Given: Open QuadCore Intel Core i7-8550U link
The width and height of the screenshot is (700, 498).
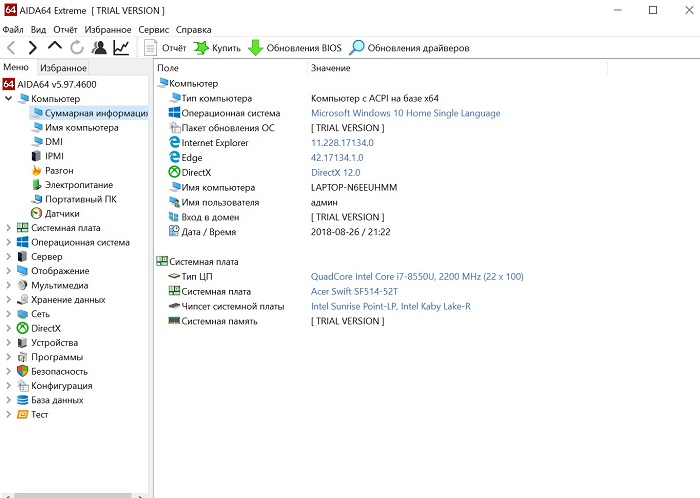Looking at the screenshot, I should (x=417, y=276).
